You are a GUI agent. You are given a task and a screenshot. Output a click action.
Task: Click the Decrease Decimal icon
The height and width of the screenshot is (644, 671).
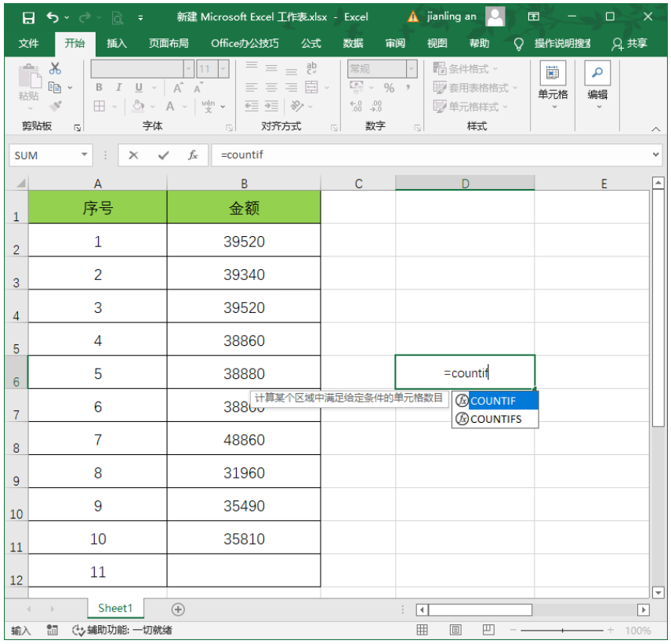[x=376, y=106]
